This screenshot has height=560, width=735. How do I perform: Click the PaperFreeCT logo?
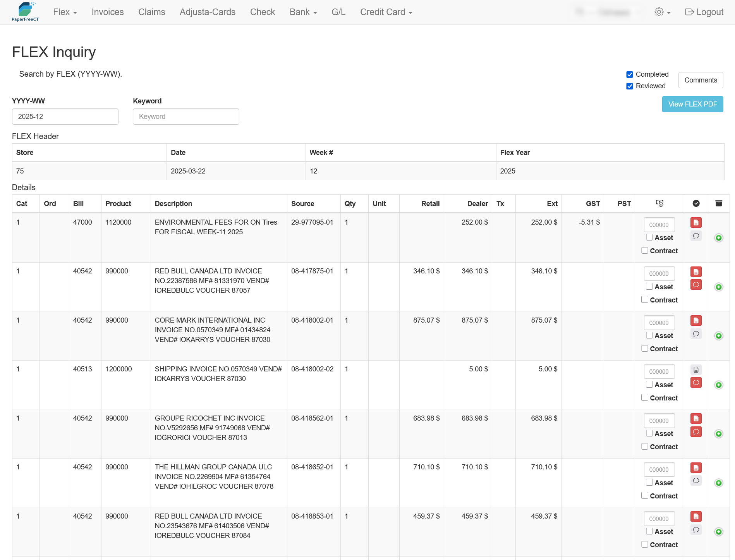coord(25,12)
